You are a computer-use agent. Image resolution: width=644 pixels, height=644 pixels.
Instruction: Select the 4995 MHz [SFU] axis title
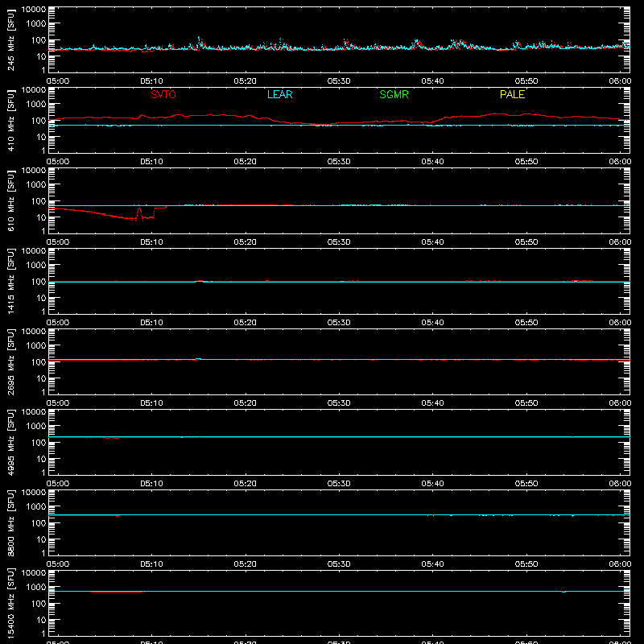pos(10,442)
